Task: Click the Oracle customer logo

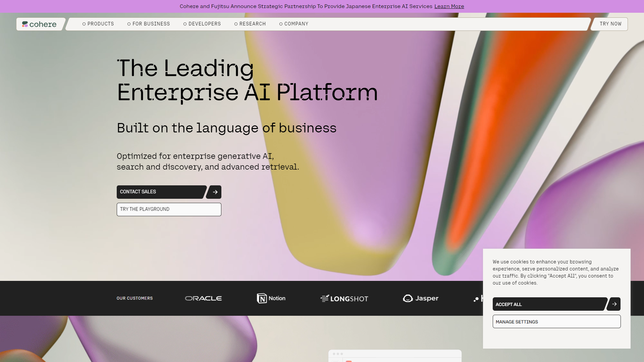Action: tap(203, 298)
